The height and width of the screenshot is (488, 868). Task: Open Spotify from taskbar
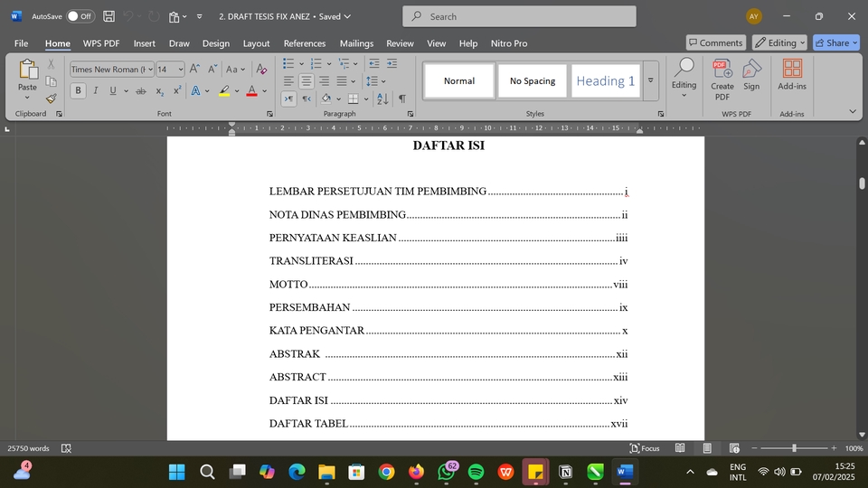[x=476, y=472]
